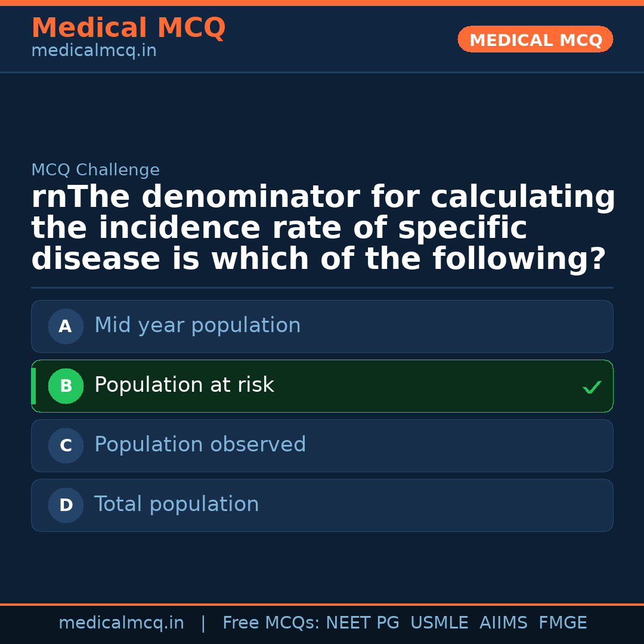Click the incidence rate question text
644x644 pixels.
click(x=322, y=228)
